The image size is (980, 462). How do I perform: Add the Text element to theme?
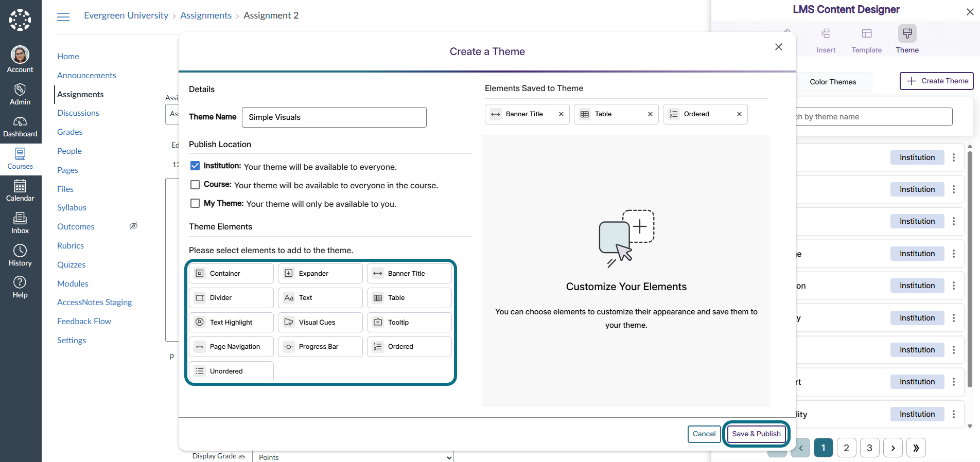(x=320, y=297)
